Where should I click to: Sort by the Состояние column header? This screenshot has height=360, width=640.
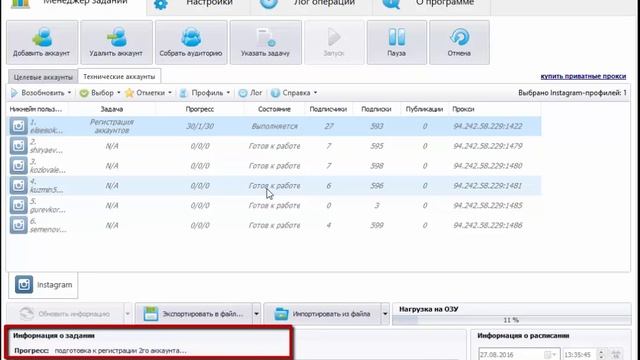click(274, 109)
